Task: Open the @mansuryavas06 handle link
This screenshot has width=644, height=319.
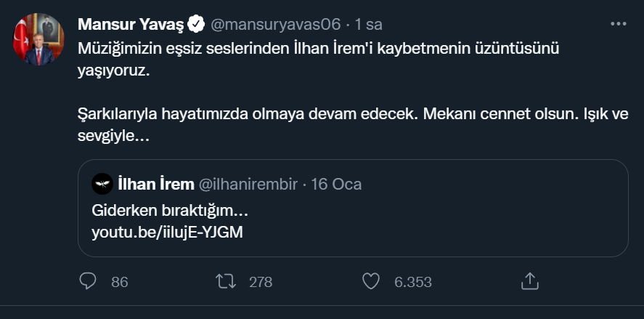Action: [275, 24]
